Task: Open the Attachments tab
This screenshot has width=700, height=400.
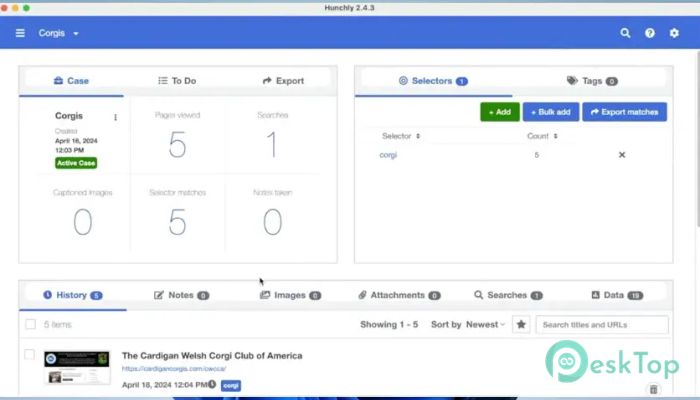Action: [x=399, y=295]
